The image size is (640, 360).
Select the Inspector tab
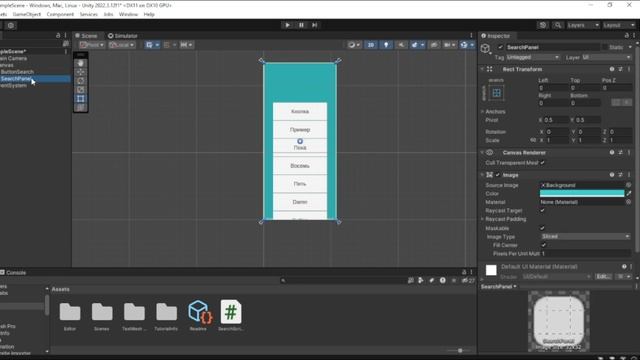pos(496,36)
